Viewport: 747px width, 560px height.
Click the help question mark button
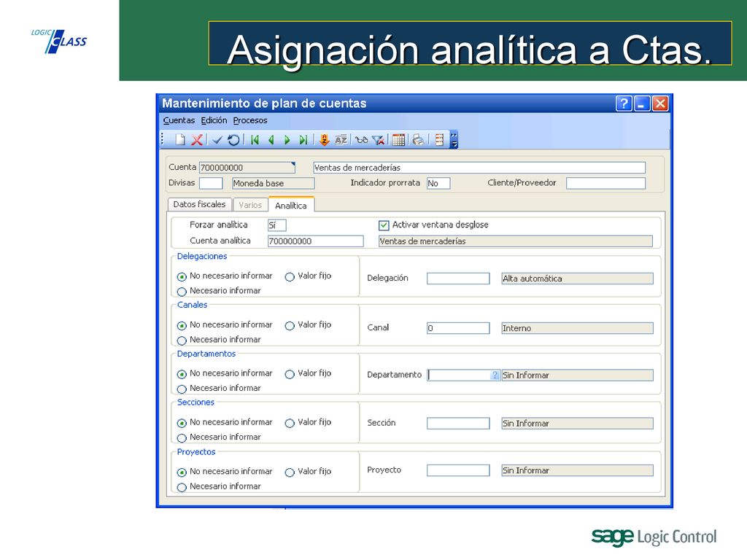(x=624, y=104)
